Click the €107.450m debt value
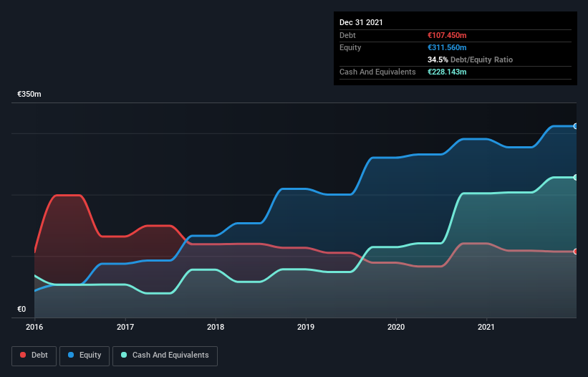This screenshot has height=377, width=588. point(447,35)
